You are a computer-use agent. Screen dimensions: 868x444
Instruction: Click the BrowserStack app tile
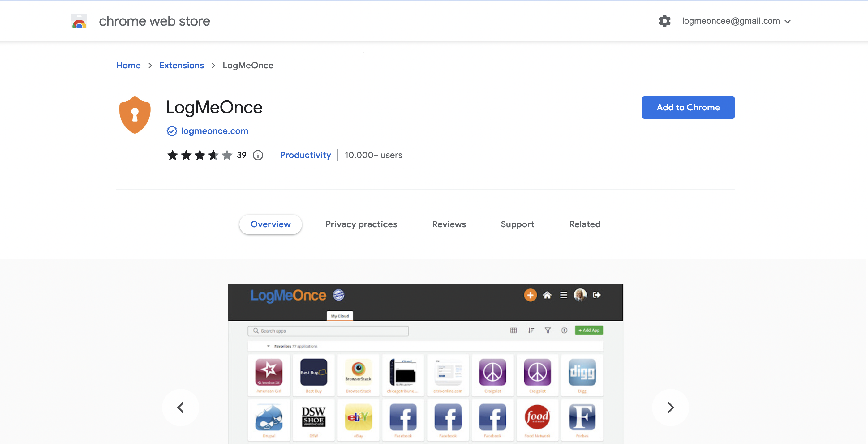click(x=358, y=375)
